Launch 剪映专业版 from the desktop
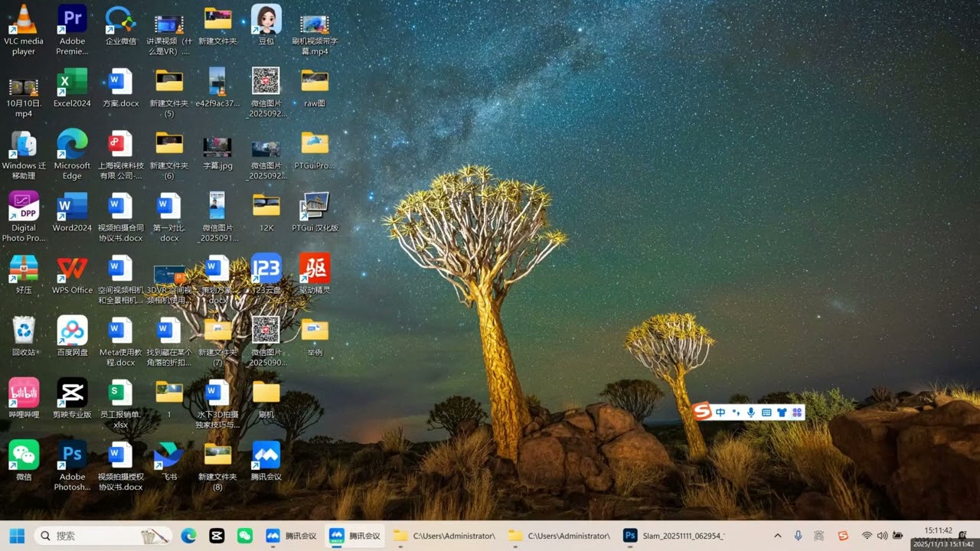The height and width of the screenshot is (551, 980). (72, 398)
